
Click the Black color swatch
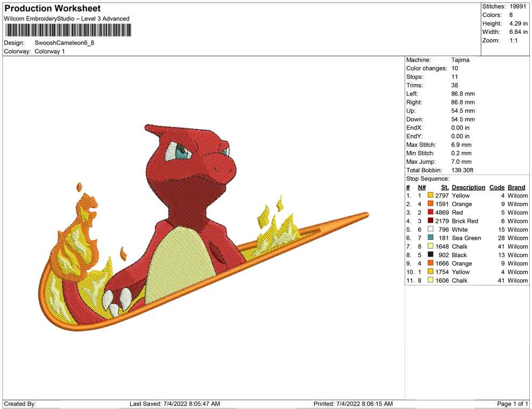pyautogui.click(x=430, y=254)
